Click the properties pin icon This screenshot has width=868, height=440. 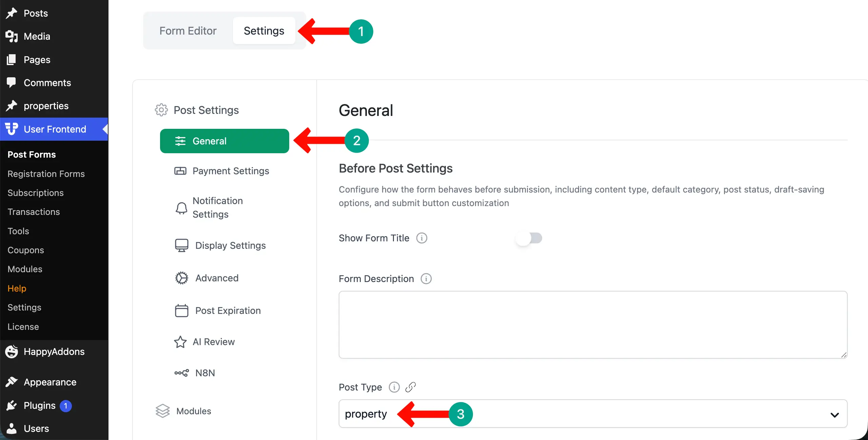[x=12, y=106]
